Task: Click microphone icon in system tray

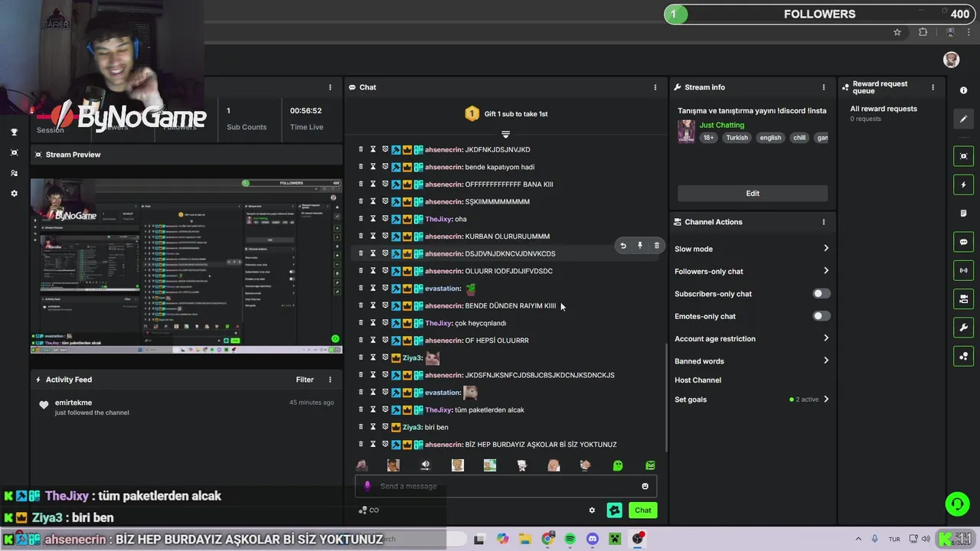Action: pyautogui.click(x=874, y=539)
